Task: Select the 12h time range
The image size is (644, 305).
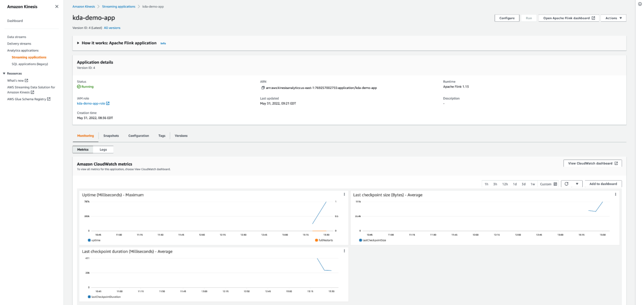Action: [505, 184]
